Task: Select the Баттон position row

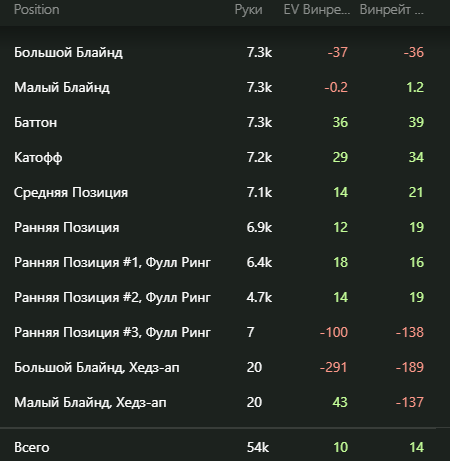Action: (225, 122)
